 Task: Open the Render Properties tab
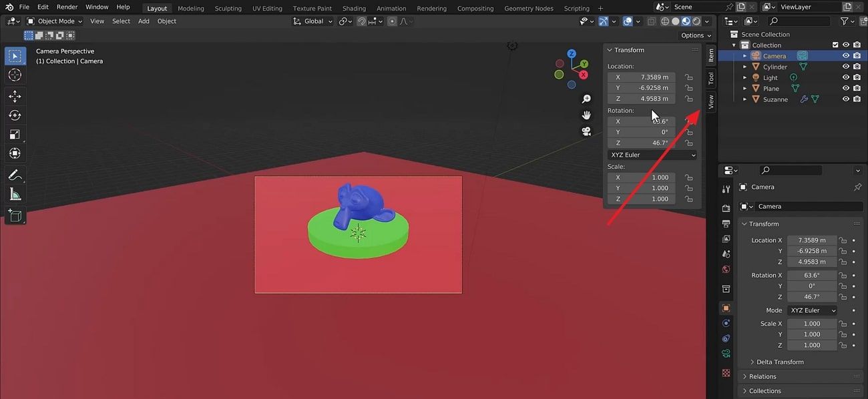click(726, 208)
